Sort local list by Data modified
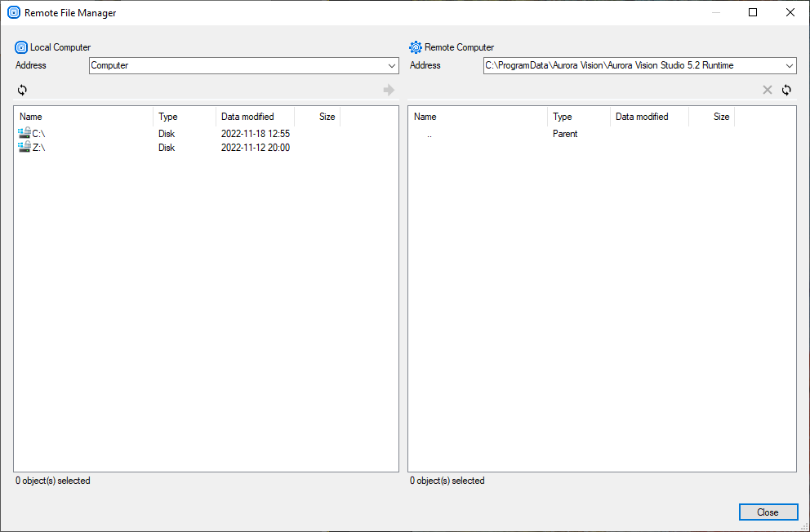The width and height of the screenshot is (810, 532). 255,117
